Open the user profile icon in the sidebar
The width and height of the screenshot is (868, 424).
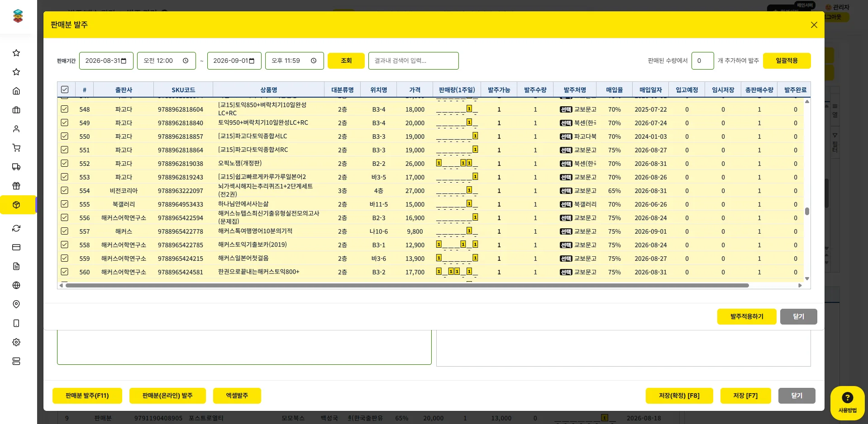(16, 129)
